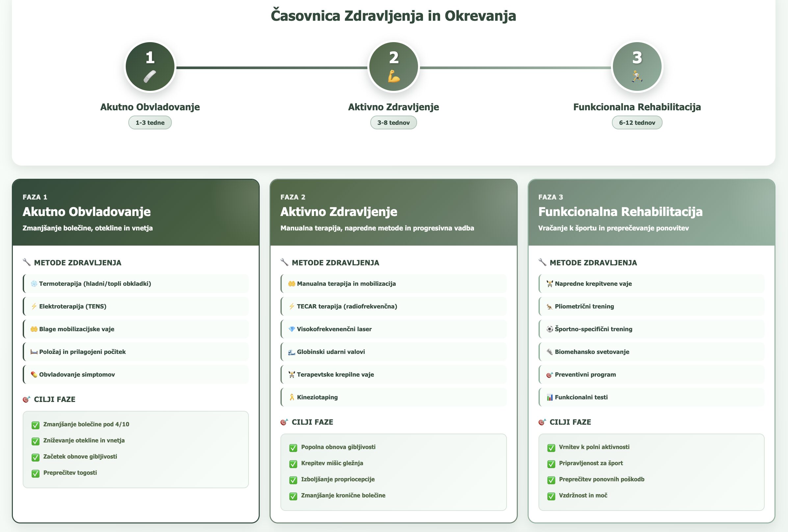788x532 pixels.
Task: Select the '3-8 tednov' duration badge
Action: [393, 123]
